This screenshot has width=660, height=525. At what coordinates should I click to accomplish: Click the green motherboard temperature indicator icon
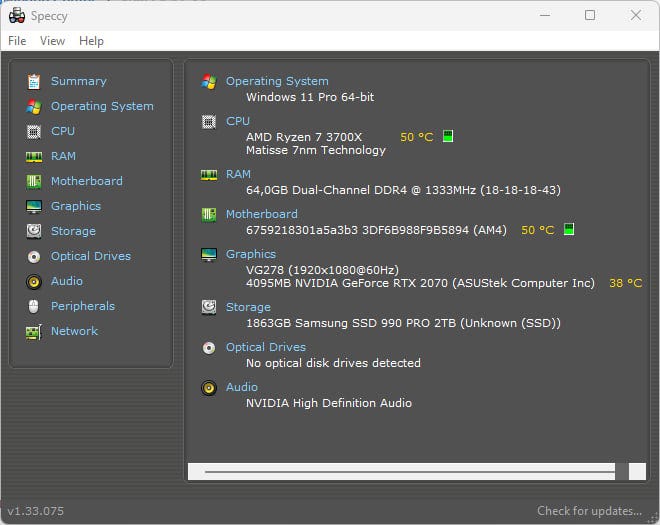(569, 229)
